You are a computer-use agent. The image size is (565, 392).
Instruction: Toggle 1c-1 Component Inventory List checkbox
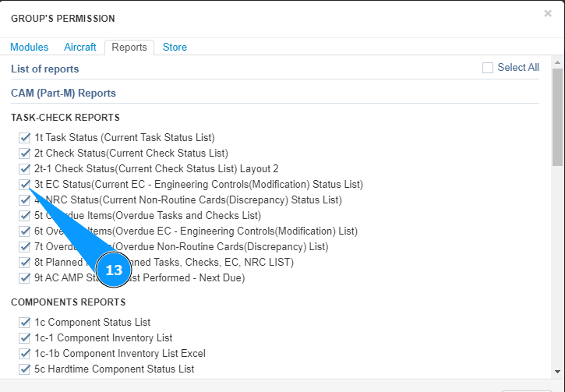(x=25, y=338)
